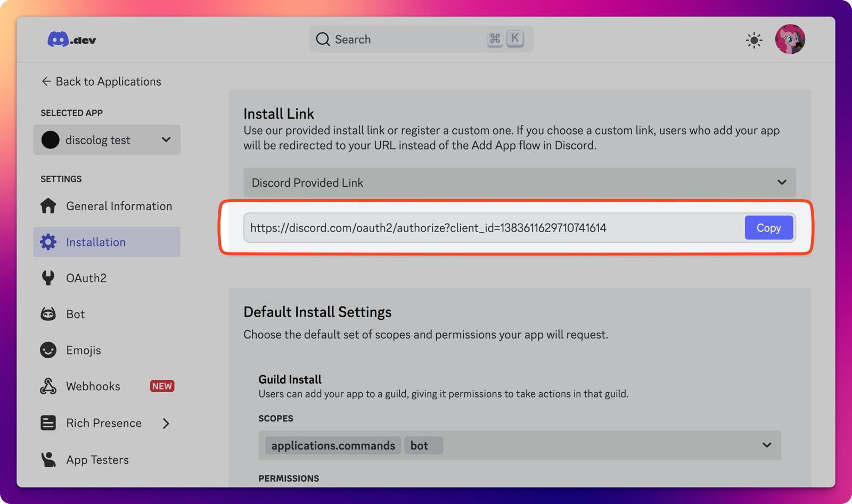Toggle light mode with the sun icon
Screen dimensions: 852x504
pyautogui.click(x=754, y=39)
